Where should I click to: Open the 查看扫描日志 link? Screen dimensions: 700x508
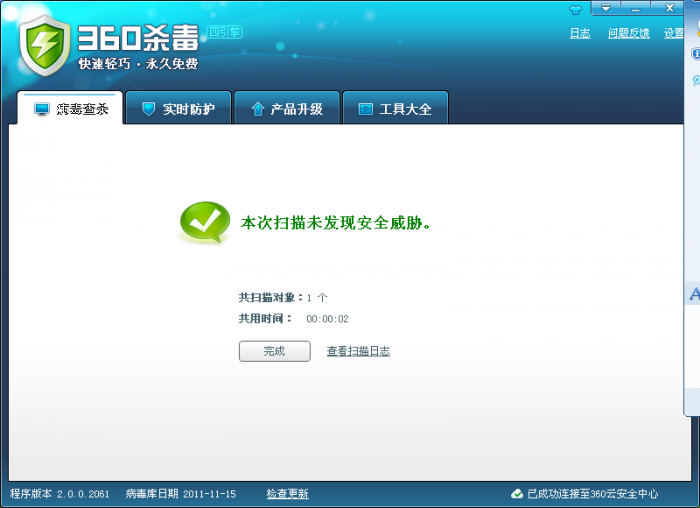(x=358, y=351)
